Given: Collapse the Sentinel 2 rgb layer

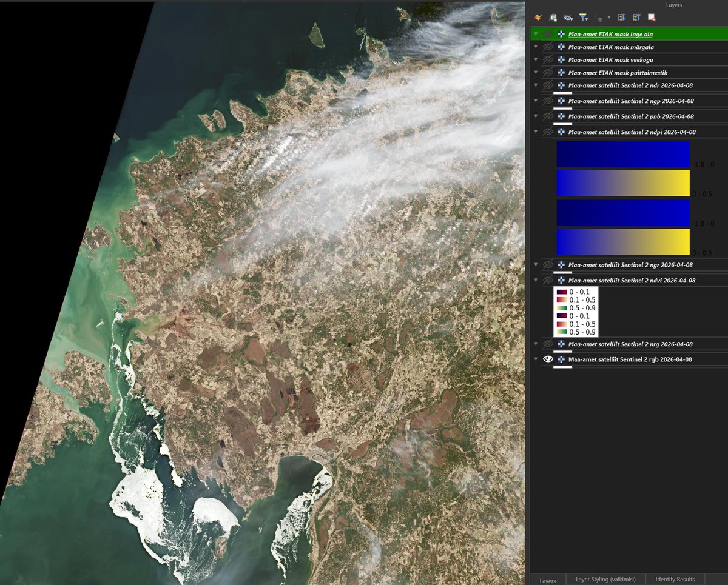Looking at the screenshot, I should (536, 359).
